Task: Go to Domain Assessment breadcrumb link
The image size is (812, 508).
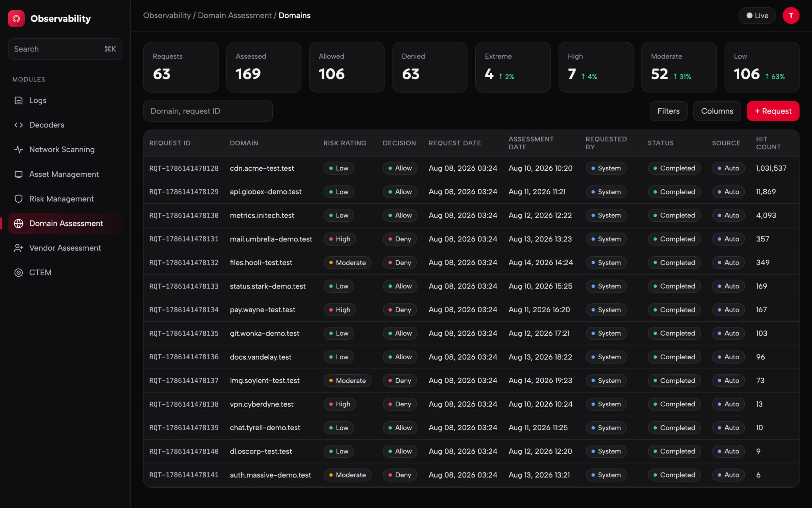Action: [x=234, y=16]
